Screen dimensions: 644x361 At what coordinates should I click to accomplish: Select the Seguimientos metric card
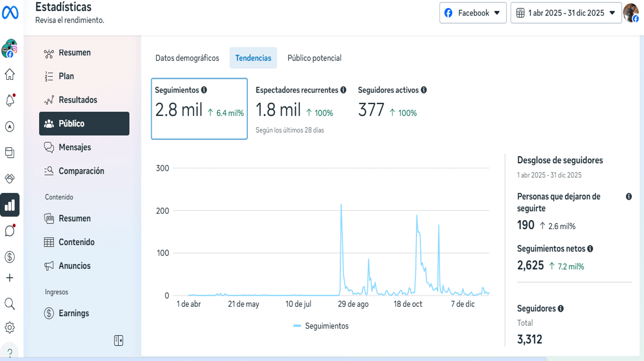pos(199,109)
